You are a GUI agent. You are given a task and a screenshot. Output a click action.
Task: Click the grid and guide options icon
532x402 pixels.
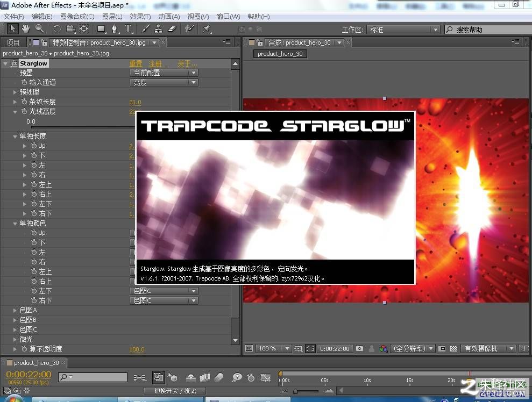click(x=298, y=348)
